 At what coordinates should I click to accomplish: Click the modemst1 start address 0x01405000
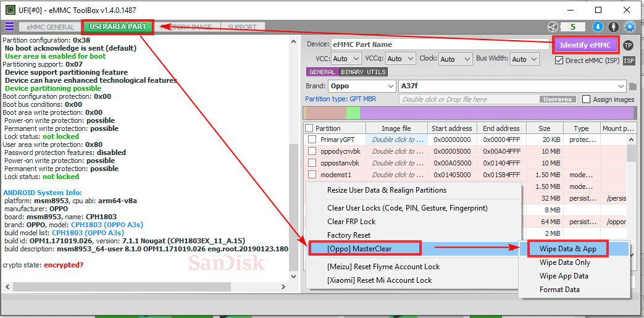click(x=451, y=175)
